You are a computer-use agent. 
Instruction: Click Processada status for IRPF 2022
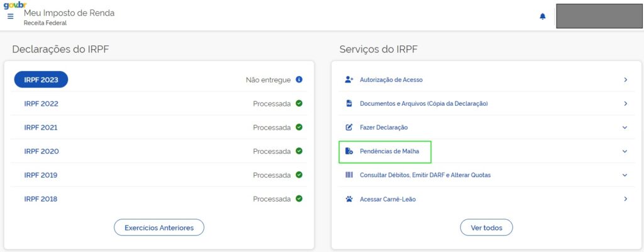pos(272,104)
